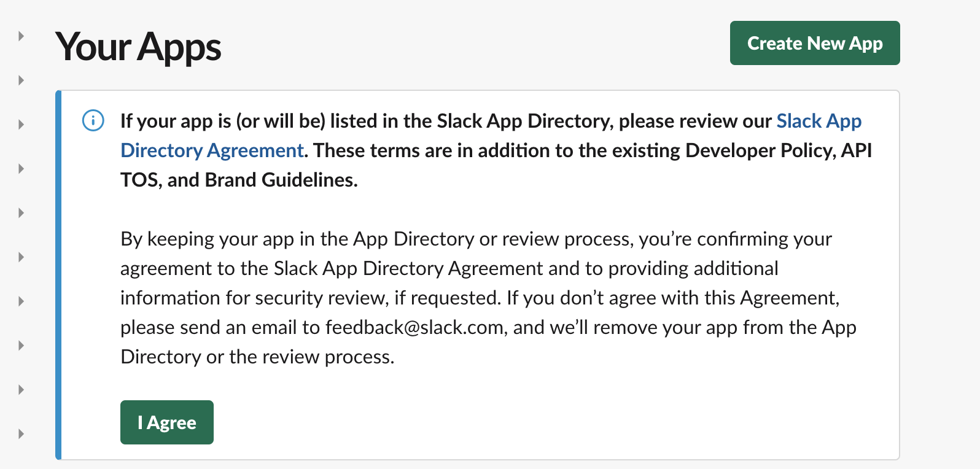This screenshot has height=469, width=980.
Task: Click the I Agree button
Action: pos(167,422)
